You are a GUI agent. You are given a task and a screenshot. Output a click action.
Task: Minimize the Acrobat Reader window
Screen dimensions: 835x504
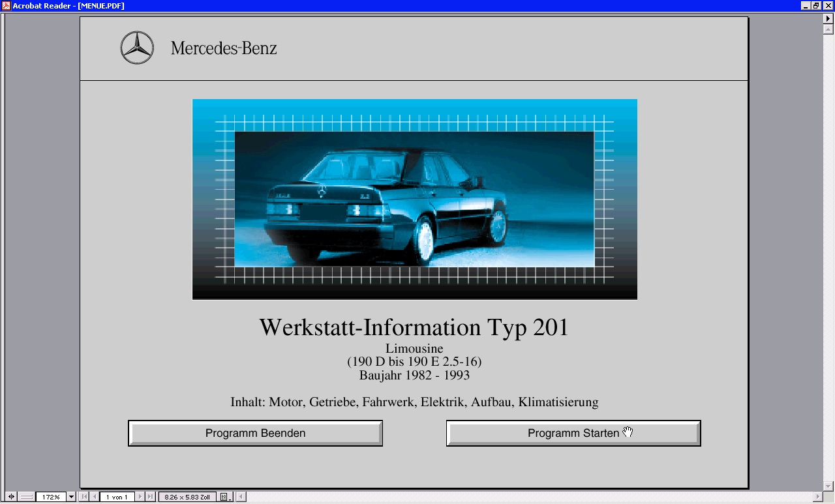806,6
